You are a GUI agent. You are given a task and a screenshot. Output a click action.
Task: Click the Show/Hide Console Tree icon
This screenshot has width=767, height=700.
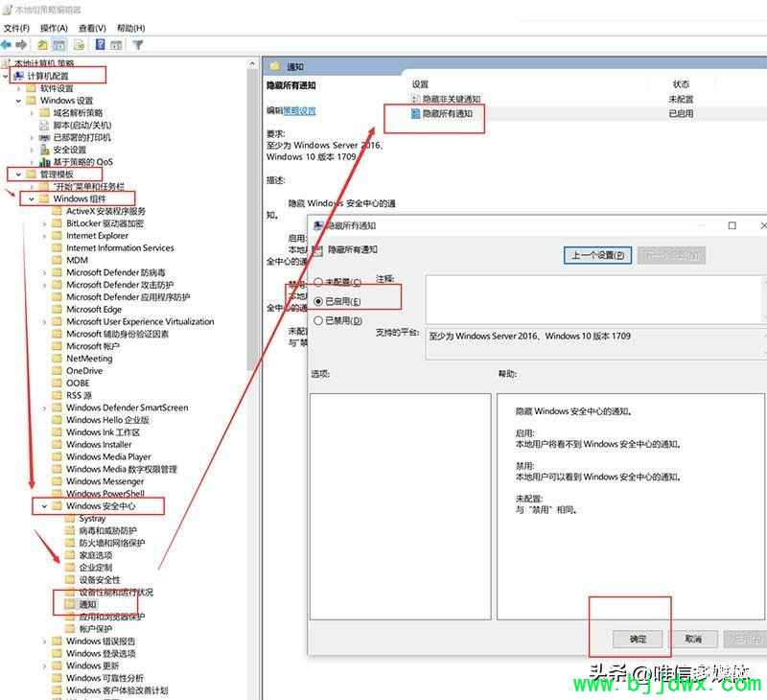click(59, 45)
